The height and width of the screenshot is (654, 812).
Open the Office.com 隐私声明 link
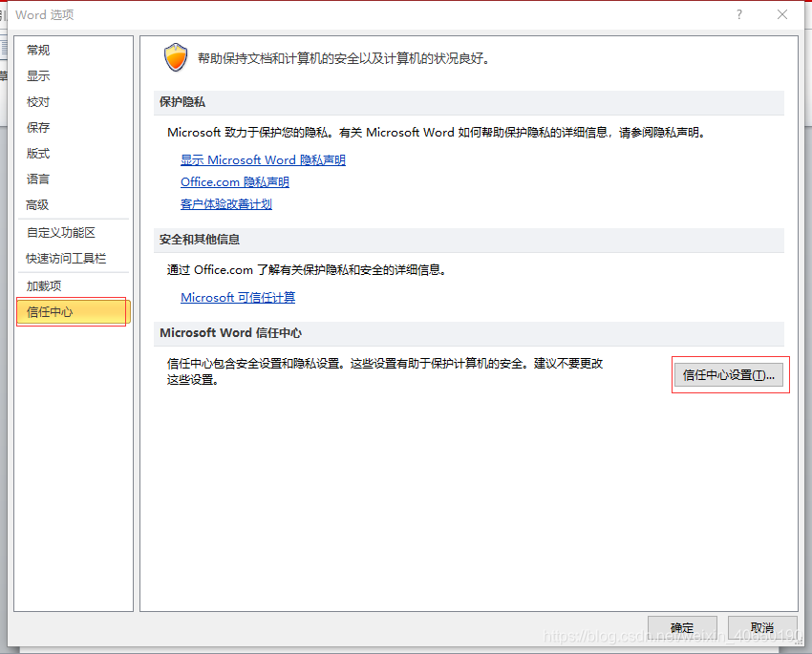pyautogui.click(x=235, y=182)
